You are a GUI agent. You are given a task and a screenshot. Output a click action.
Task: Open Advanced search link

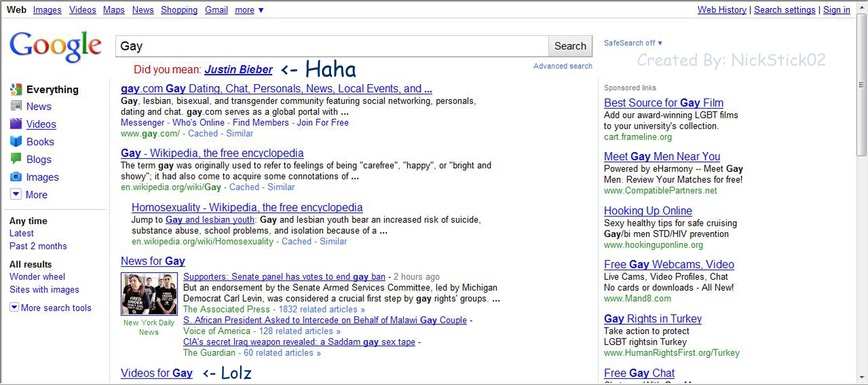click(562, 66)
